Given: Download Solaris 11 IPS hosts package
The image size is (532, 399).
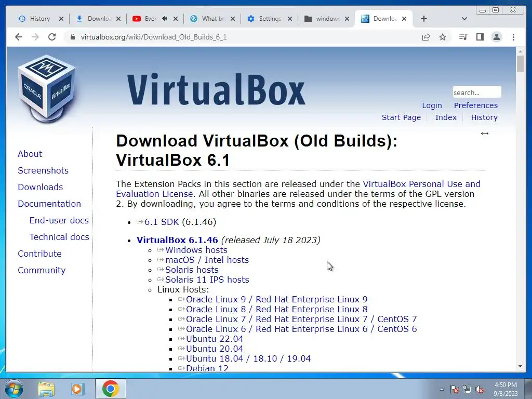Looking at the screenshot, I should 207,280.
